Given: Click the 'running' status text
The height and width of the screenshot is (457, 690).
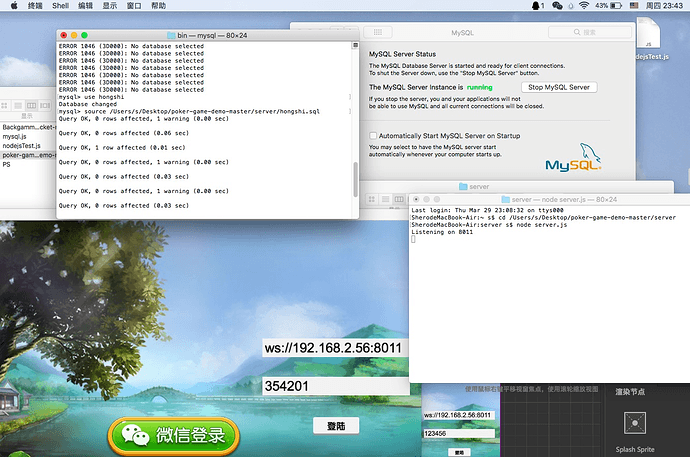Looking at the screenshot, I should coord(479,87).
